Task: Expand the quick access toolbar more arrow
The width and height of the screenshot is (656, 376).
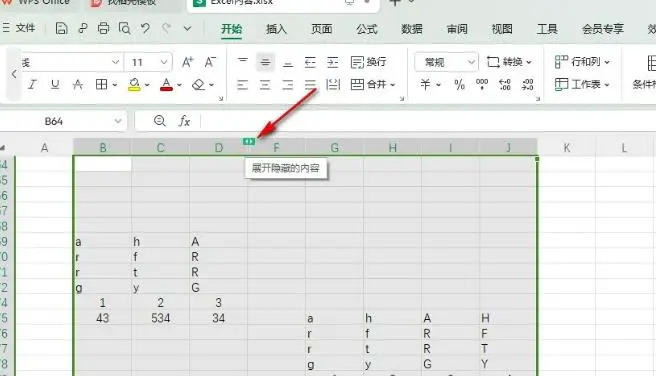Action: (187, 28)
